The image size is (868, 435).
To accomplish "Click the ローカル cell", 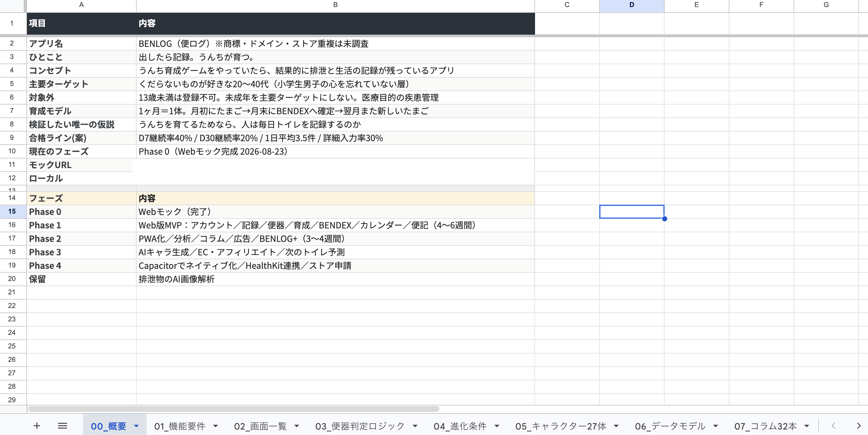I will 81,179.
